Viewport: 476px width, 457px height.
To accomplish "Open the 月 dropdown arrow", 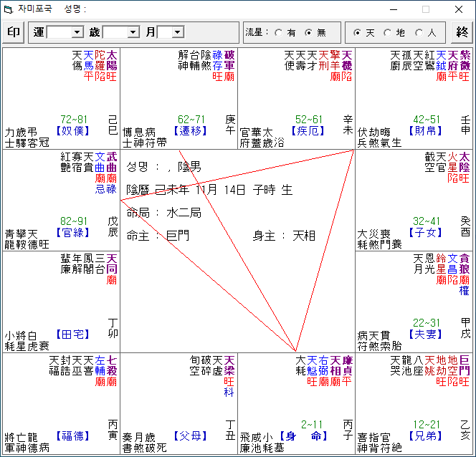I will [178, 32].
